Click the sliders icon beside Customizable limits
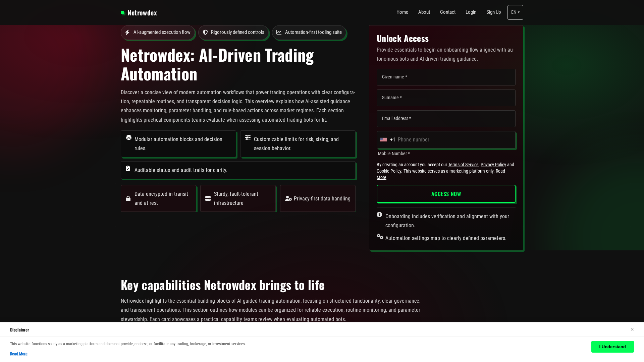This screenshot has width=644, height=362. click(248, 137)
